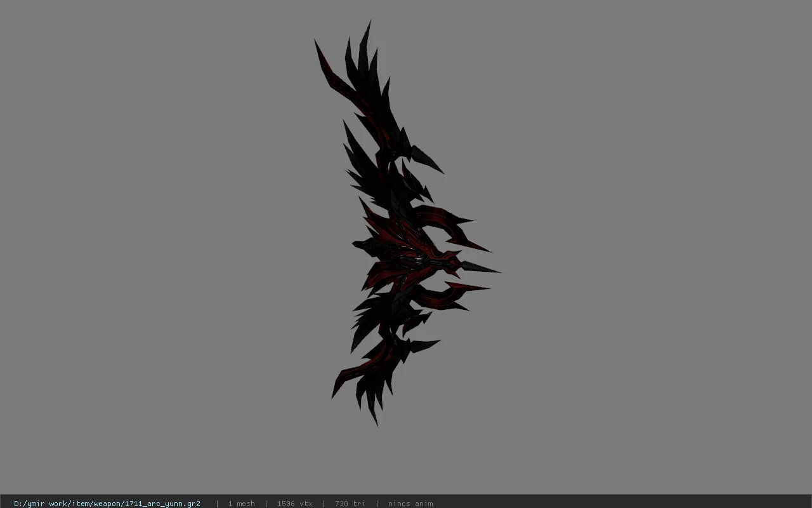Viewport: 812px width, 508px height.
Task: Click the '730 tri' triangle count
Action: 350,504
